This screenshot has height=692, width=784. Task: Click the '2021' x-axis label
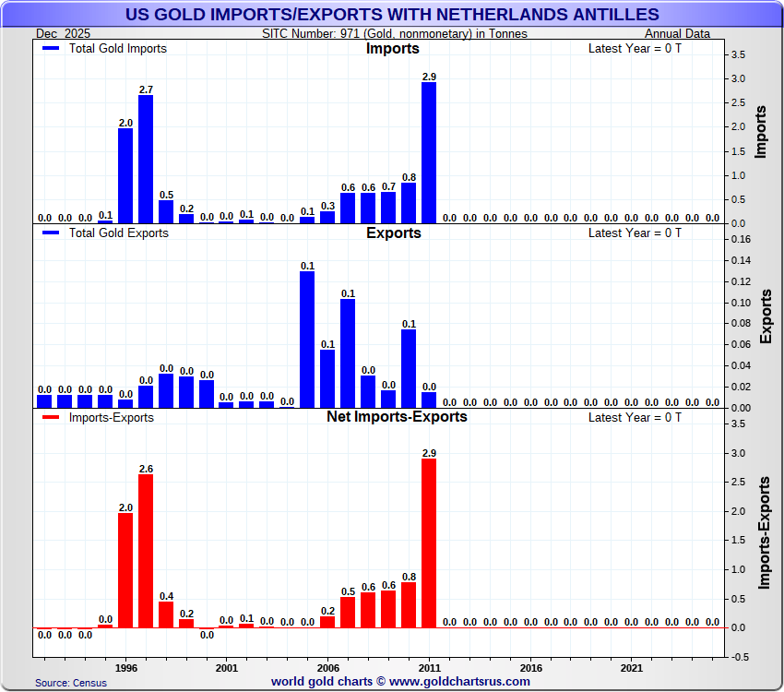pyautogui.click(x=632, y=668)
